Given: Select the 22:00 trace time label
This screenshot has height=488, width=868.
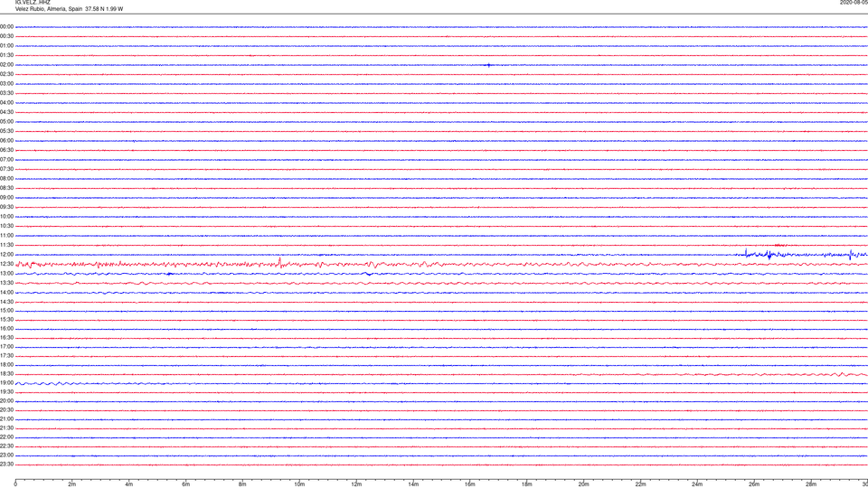Looking at the screenshot, I should 6,437.
